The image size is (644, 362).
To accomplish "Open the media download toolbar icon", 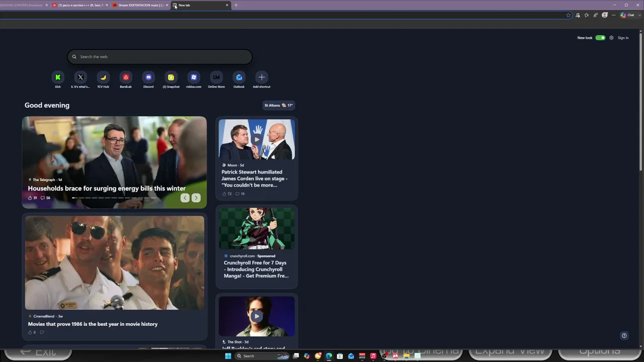I will point(578,15).
